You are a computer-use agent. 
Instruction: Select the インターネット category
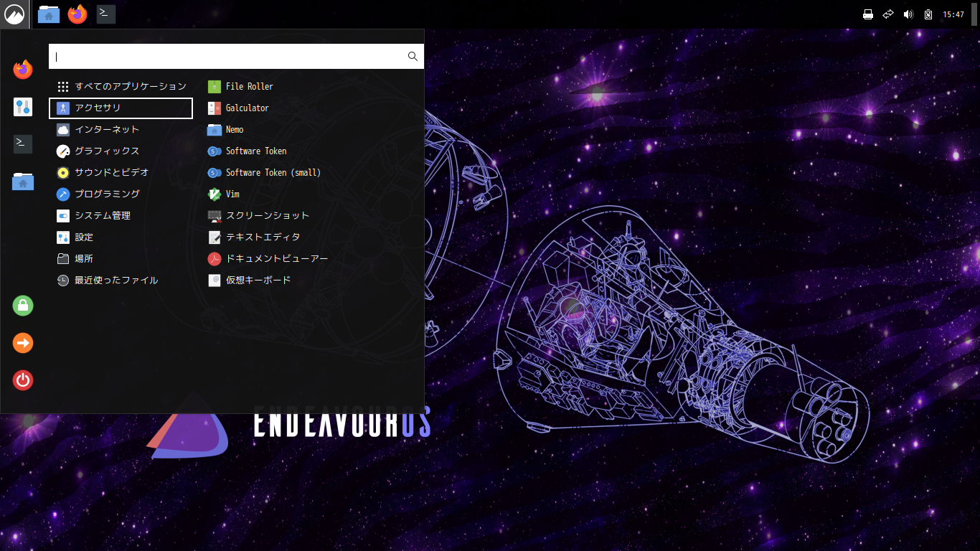pyautogui.click(x=121, y=129)
